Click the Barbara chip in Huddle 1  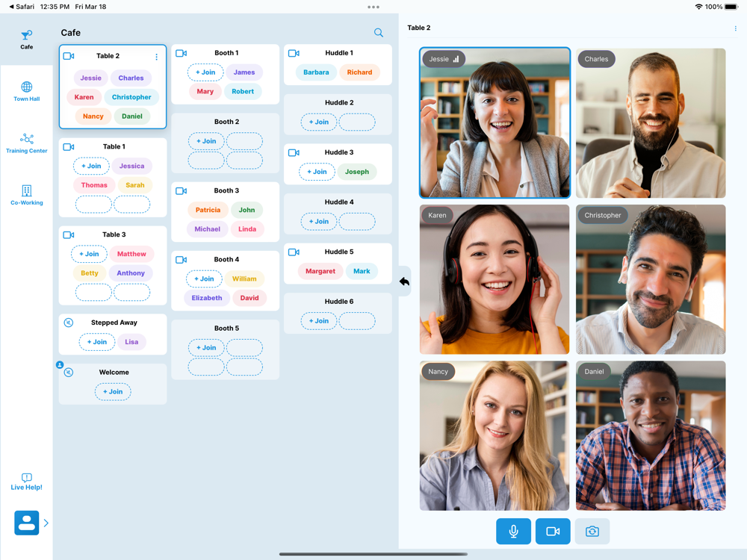[316, 72]
